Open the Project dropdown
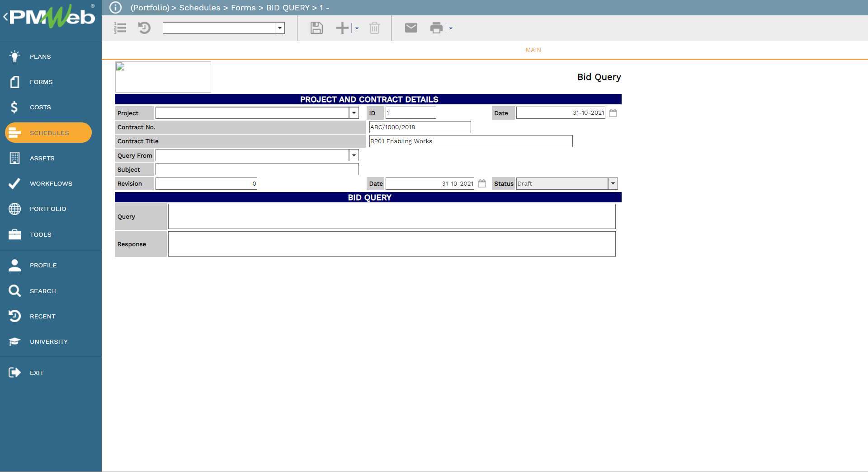The width and height of the screenshot is (868, 472). [x=354, y=113]
